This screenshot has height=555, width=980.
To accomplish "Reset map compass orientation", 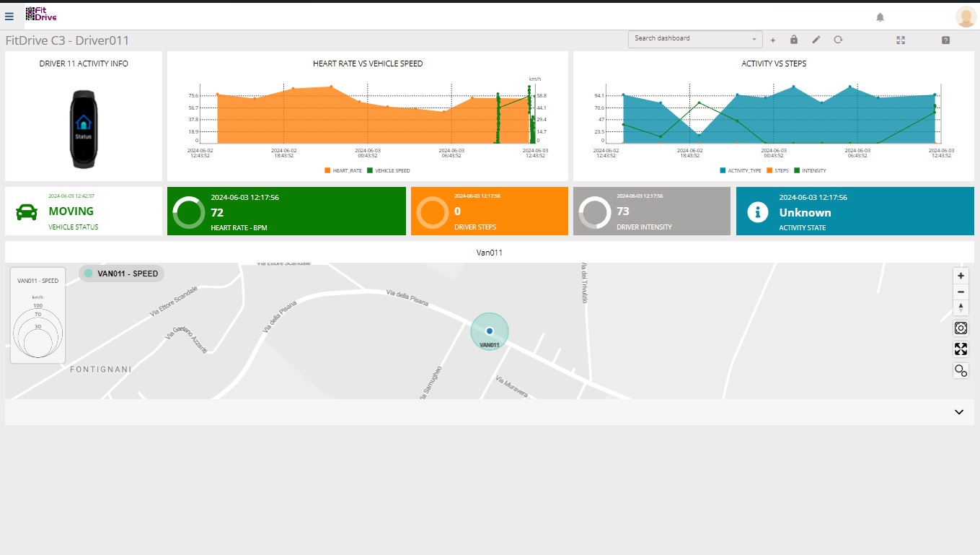I will point(961,307).
